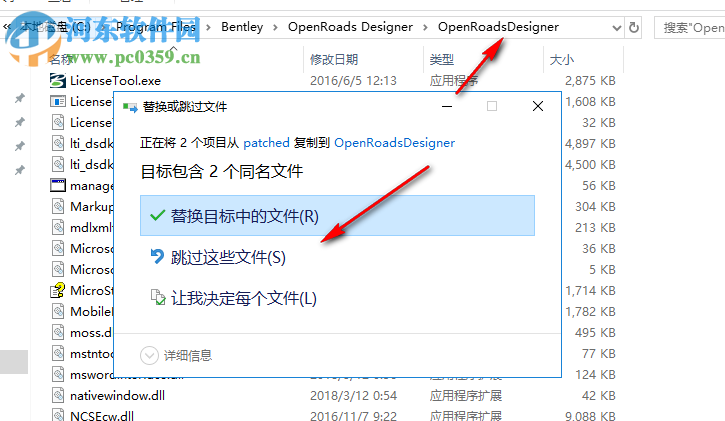Click the first quick access pin icon
Viewport: 725px width, 421px height.
pos(19,98)
